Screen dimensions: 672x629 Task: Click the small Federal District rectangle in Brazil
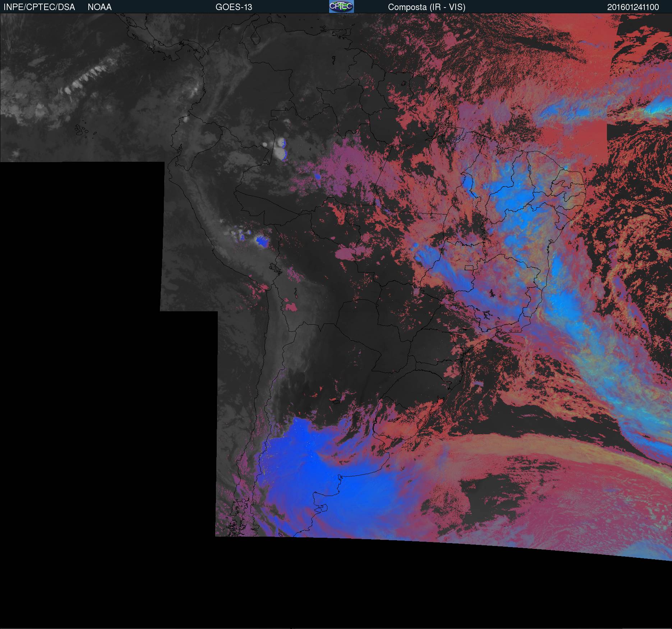[469, 267]
